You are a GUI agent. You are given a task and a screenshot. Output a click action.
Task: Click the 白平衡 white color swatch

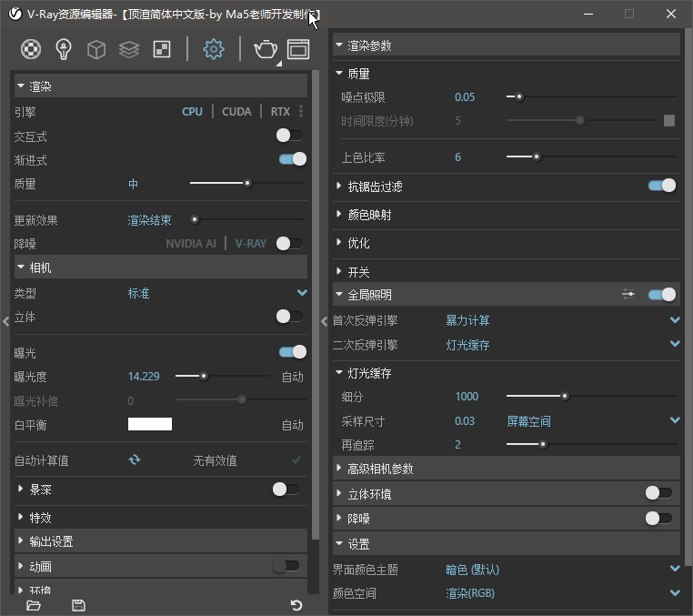[x=150, y=424]
